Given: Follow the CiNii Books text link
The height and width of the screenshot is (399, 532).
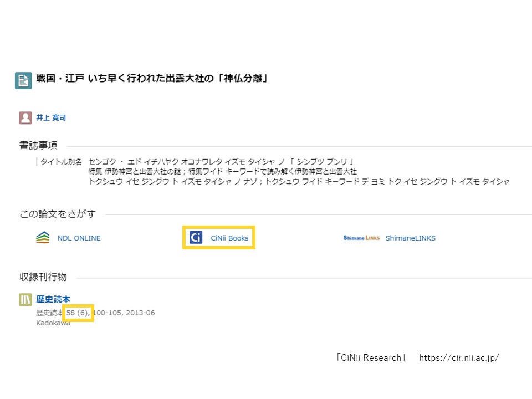Looking at the screenshot, I should click(x=229, y=238).
